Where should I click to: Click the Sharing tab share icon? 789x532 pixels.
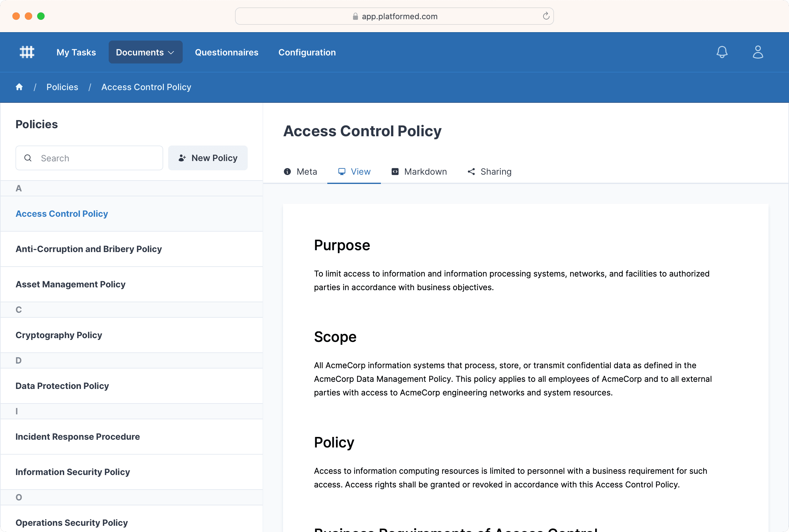coord(471,172)
